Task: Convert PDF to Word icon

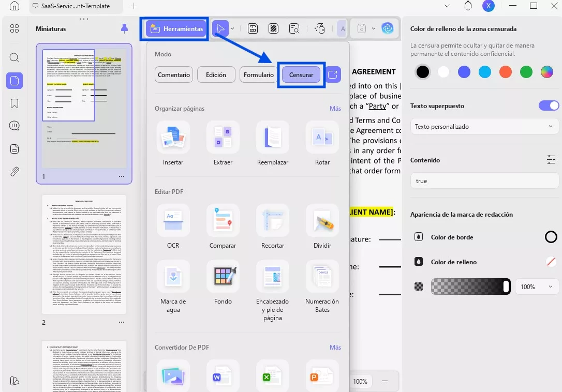Action: coord(223,376)
